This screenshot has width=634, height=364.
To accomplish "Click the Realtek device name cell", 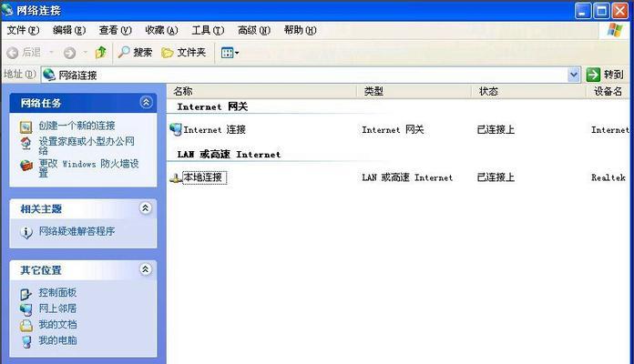I will click(608, 177).
